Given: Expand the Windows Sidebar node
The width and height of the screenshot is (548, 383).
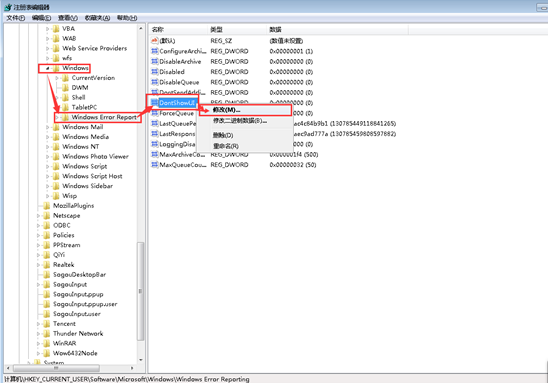Looking at the screenshot, I should click(x=48, y=186).
